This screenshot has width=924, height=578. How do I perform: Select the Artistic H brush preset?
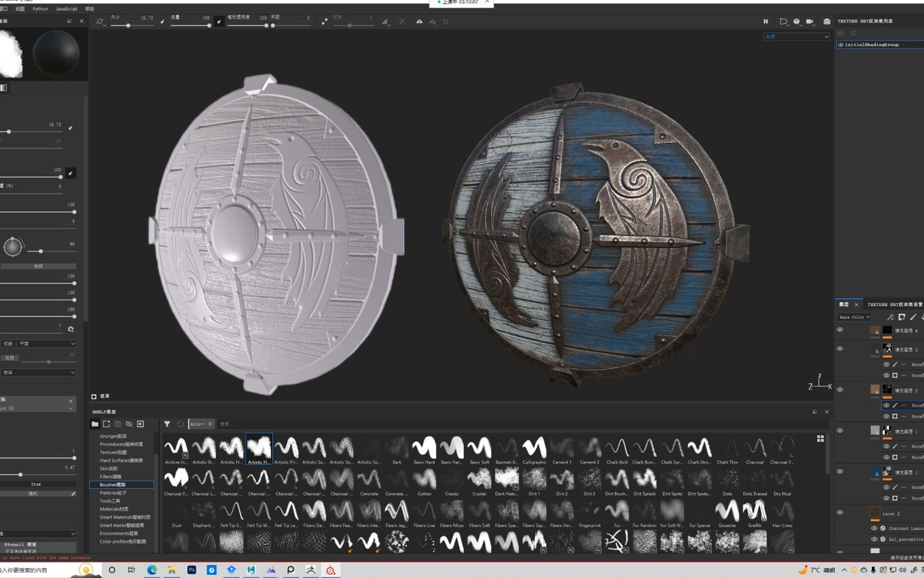(259, 448)
